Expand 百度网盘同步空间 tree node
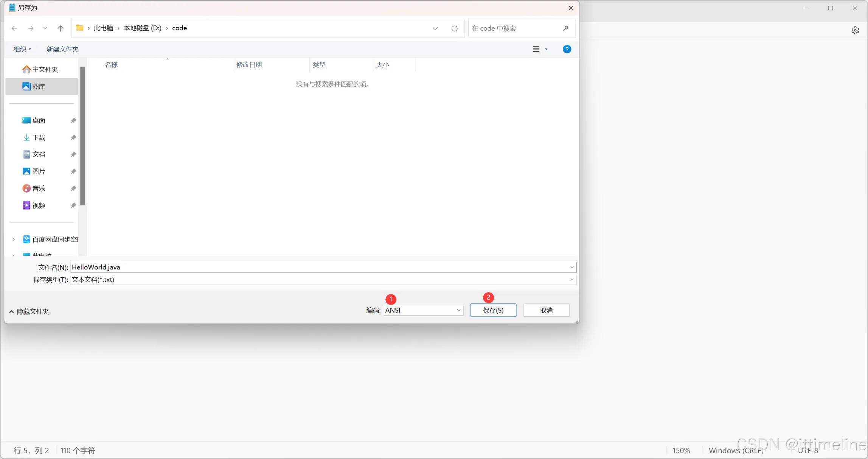The image size is (868, 459). 14,240
